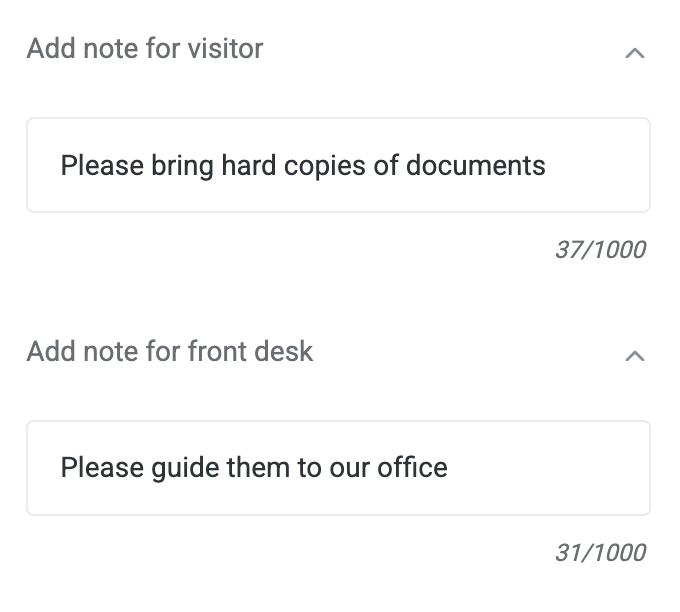Click 'Please' in the front desk note
Viewport: 680px width, 612px height.
[x=102, y=467]
